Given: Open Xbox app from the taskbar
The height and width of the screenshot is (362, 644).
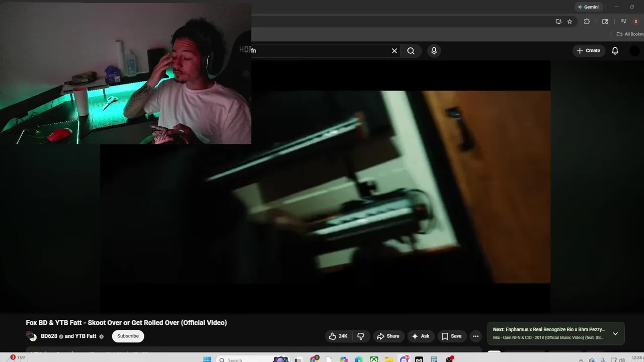Looking at the screenshot, I should coord(374,359).
